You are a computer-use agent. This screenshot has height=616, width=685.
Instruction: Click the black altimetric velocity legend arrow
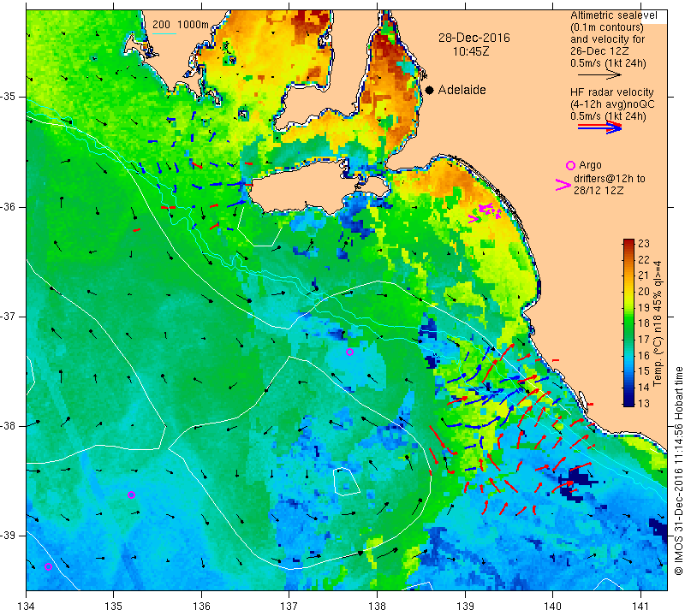[599, 75]
